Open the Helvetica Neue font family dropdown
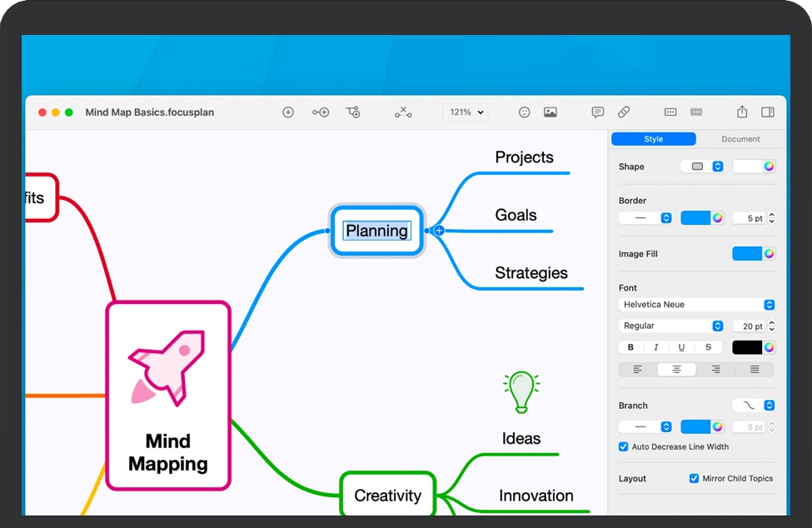This screenshot has height=528, width=812. click(x=697, y=305)
